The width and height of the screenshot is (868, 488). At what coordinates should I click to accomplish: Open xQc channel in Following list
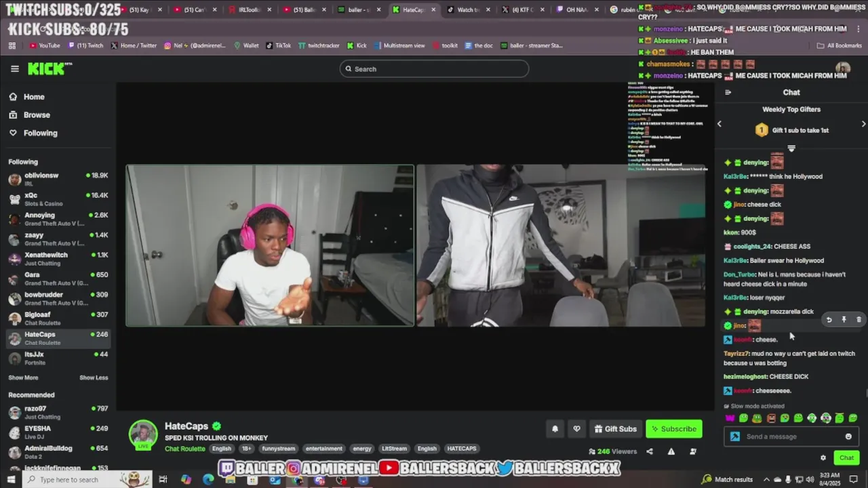(x=58, y=199)
